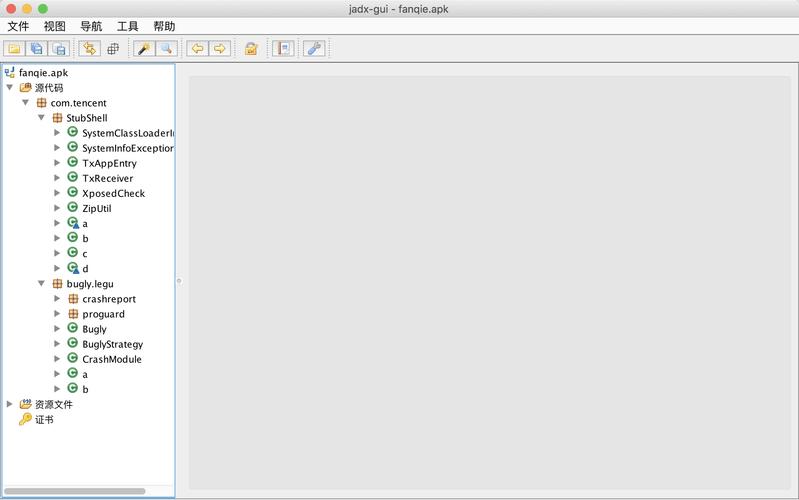This screenshot has height=500, width=799.
Task: Click the open file folder toolbar icon
Action: 14,48
